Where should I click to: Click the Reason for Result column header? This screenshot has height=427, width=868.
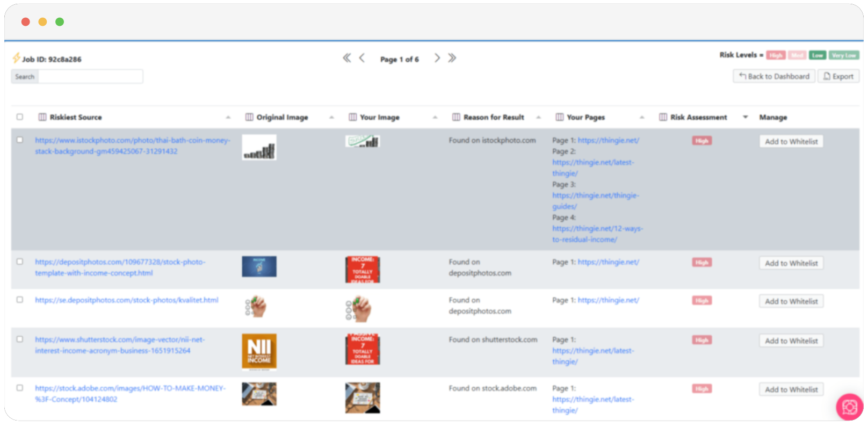[x=494, y=117]
